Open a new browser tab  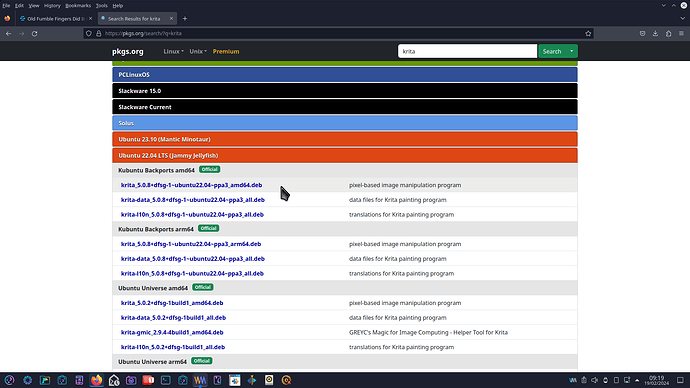coord(185,18)
